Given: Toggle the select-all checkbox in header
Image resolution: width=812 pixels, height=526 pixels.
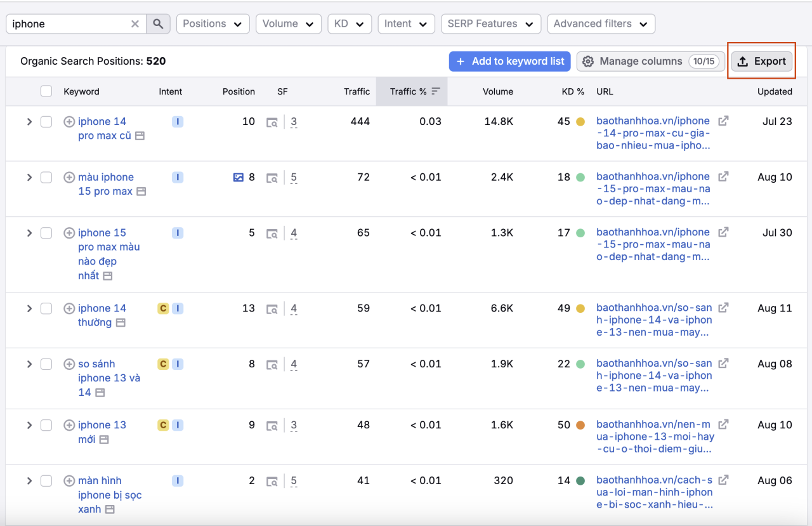Looking at the screenshot, I should (x=46, y=91).
